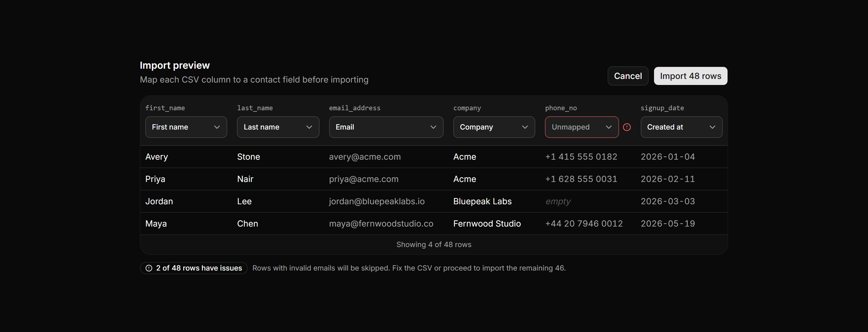Viewport: 868px width, 332px height.
Task: Open the Company mapping dropdown
Action: [494, 127]
